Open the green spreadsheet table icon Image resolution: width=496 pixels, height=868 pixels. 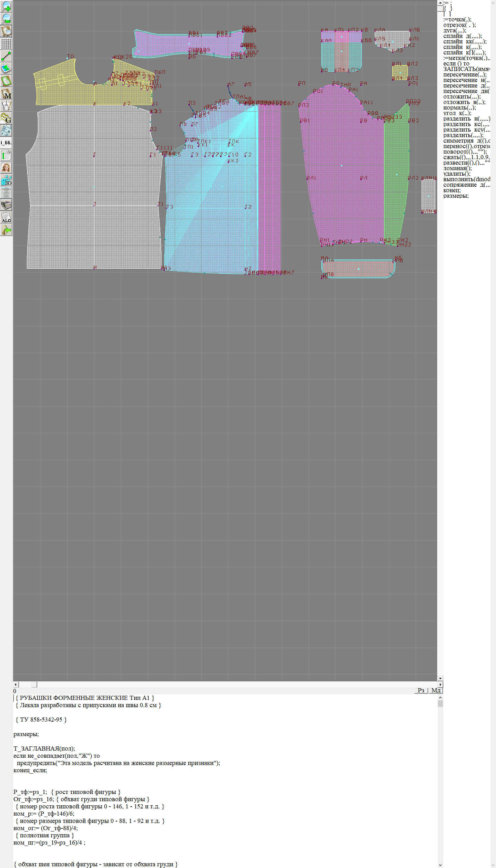[x=6, y=155]
